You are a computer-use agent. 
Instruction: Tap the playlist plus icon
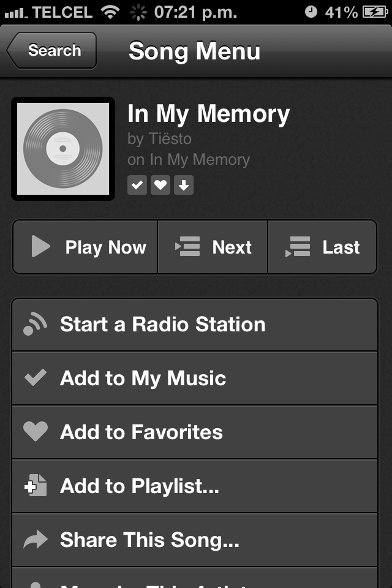(x=36, y=486)
